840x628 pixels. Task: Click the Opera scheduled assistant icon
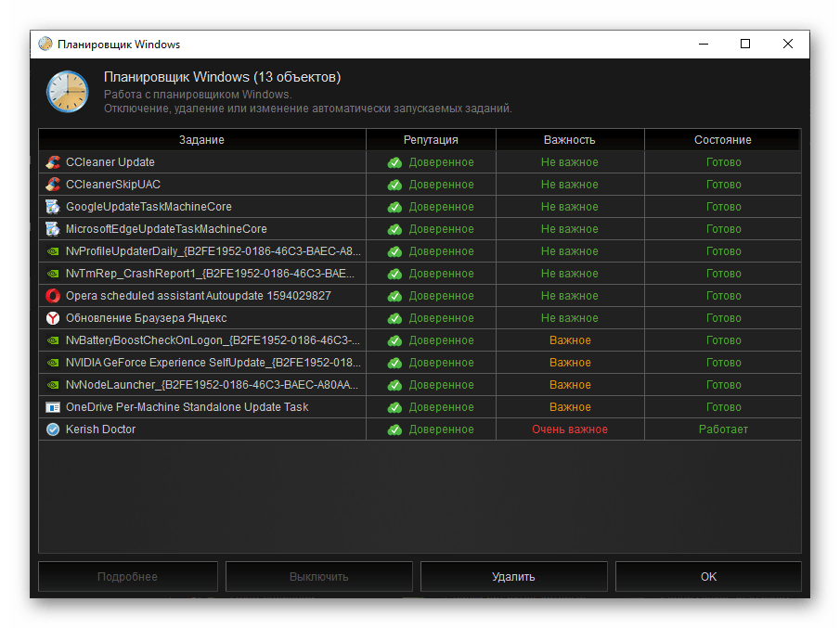53,296
